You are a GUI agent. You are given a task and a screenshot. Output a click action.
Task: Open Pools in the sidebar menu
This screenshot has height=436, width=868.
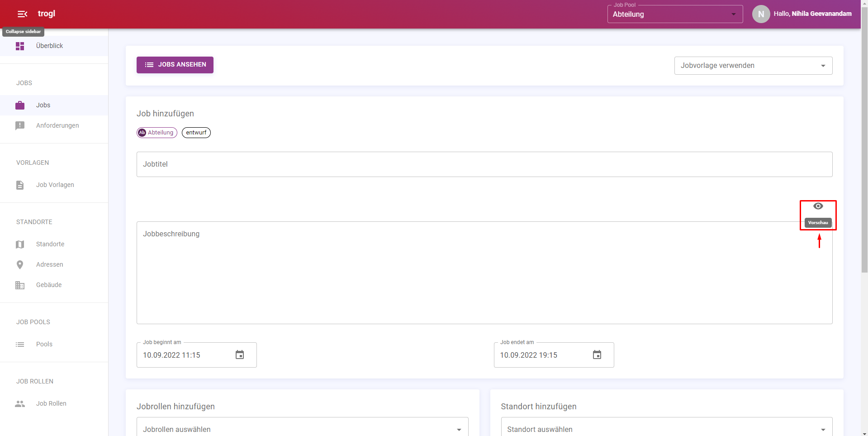pyautogui.click(x=44, y=344)
